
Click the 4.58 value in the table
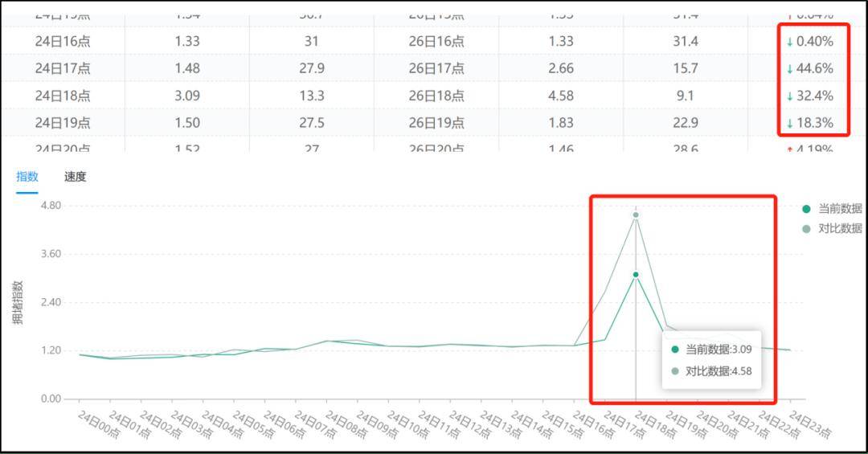pyautogui.click(x=560, y=96)
